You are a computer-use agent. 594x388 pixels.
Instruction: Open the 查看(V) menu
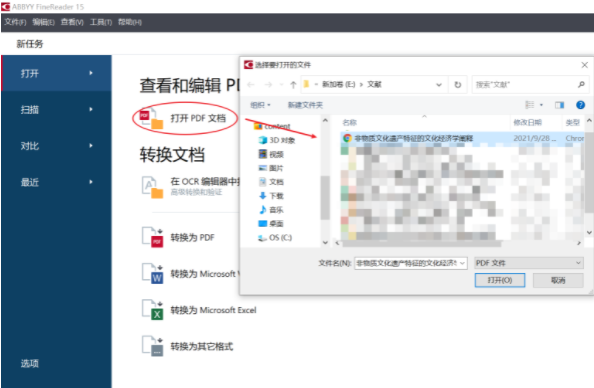[x=72, y=22]
